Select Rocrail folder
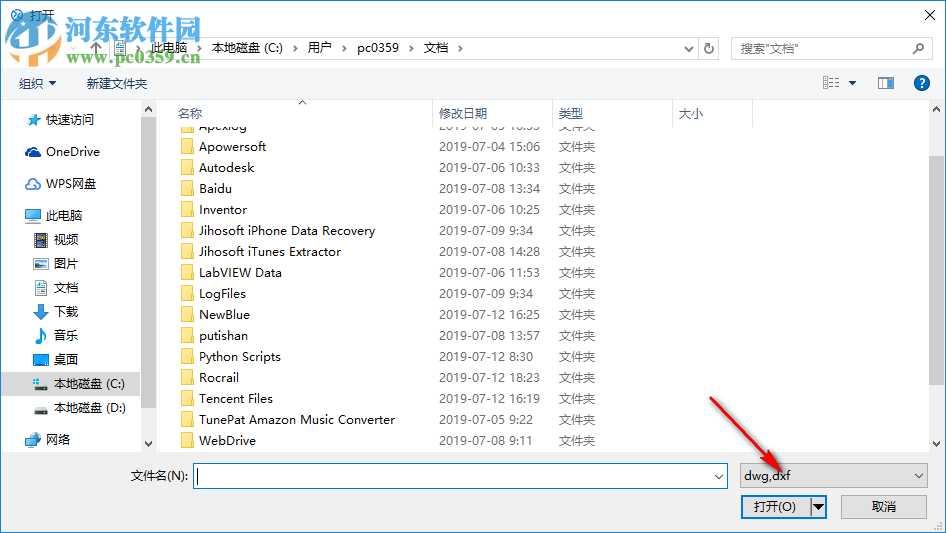 coord(218,378)
